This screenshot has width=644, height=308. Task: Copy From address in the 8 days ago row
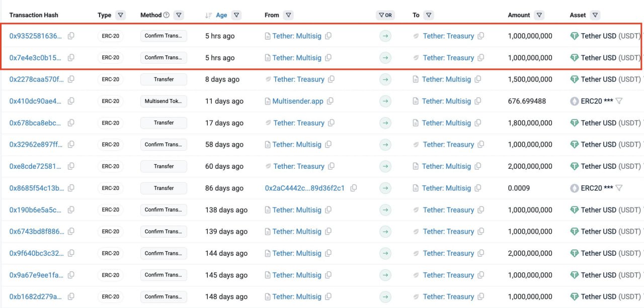click(x=331, y=79)
